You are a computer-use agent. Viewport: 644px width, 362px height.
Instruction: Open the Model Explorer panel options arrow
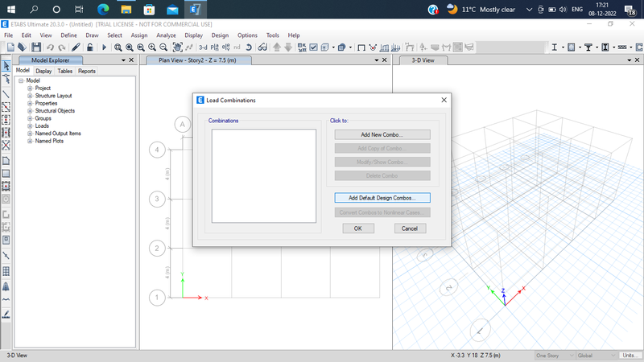(123, 60)
